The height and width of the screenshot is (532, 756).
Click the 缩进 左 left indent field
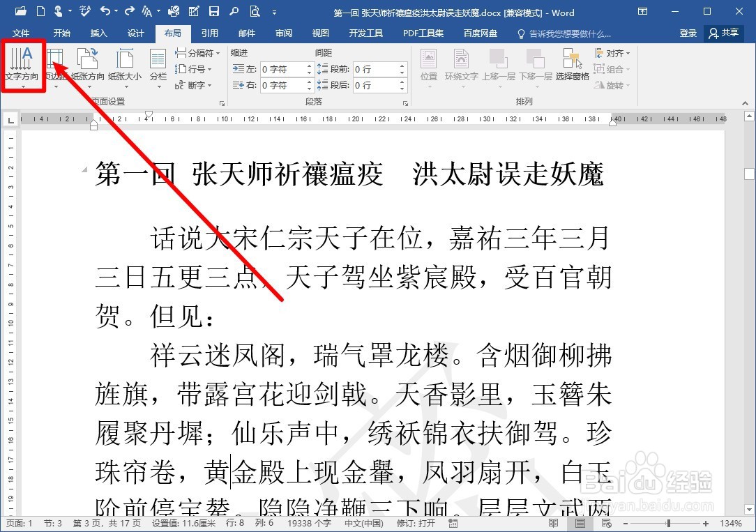click(282, 70)
